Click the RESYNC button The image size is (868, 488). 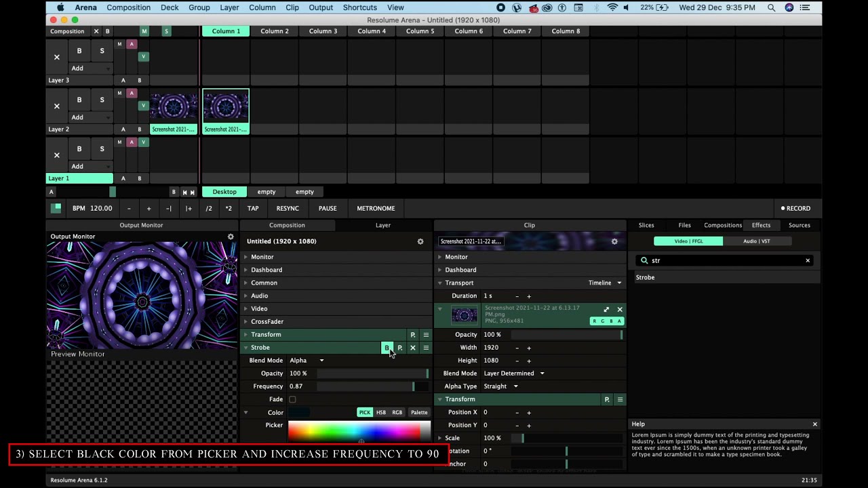point(288,209)
